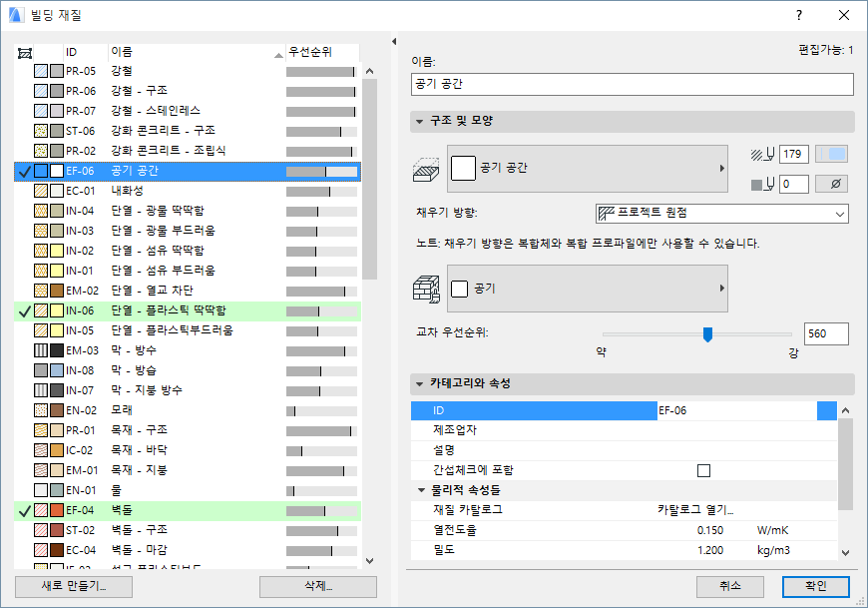This screenshot has height=608, width=868.
Task: Click the cut fill structure icon
Action: point(426,169)
